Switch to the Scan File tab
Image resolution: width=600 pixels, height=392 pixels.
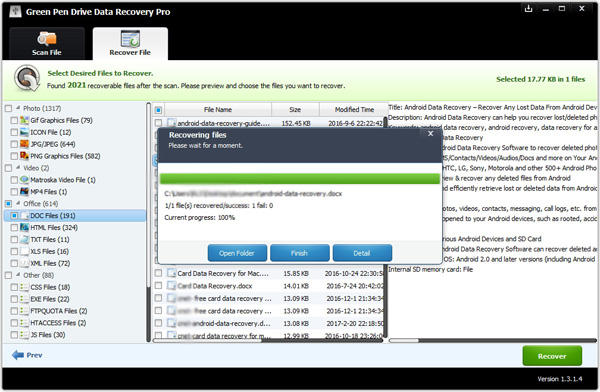click(x=47, y=44)
